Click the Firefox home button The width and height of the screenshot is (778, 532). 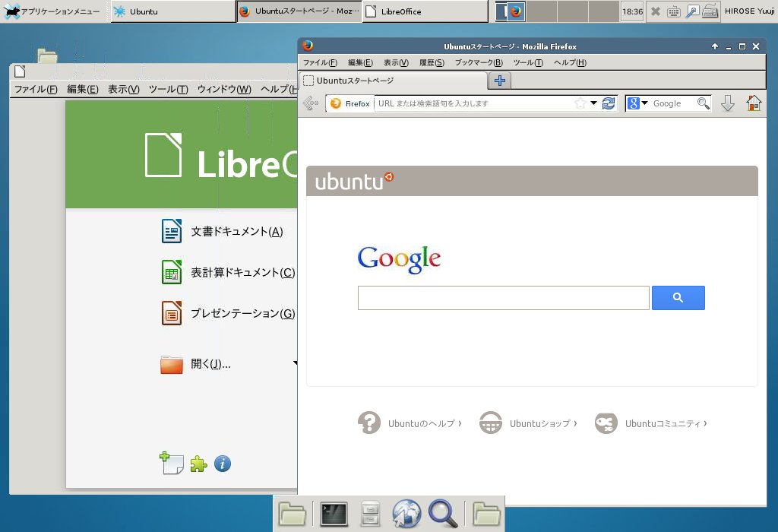coord(754,103)
